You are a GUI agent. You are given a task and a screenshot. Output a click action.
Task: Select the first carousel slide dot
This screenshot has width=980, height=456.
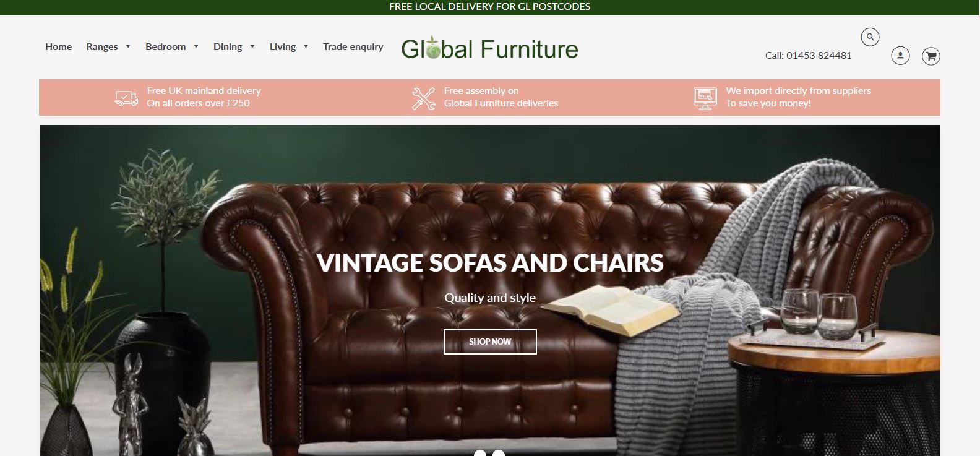tap(480, 454)
